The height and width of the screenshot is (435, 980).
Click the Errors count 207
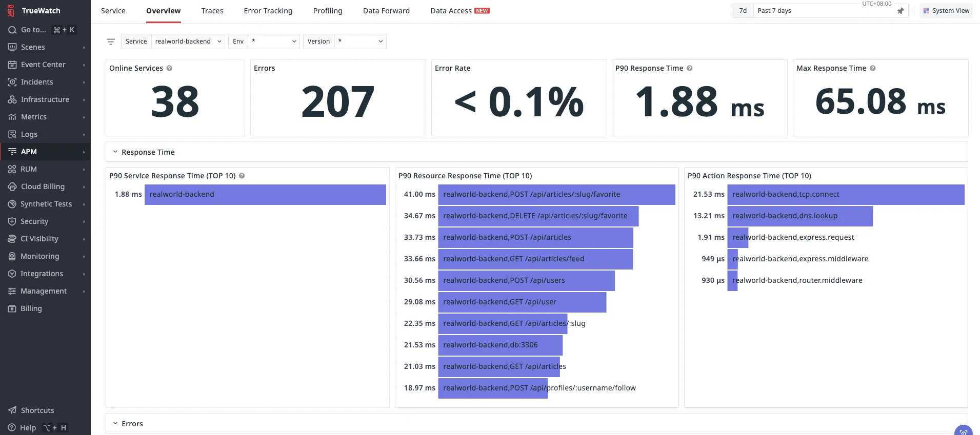tap(338, 101)
